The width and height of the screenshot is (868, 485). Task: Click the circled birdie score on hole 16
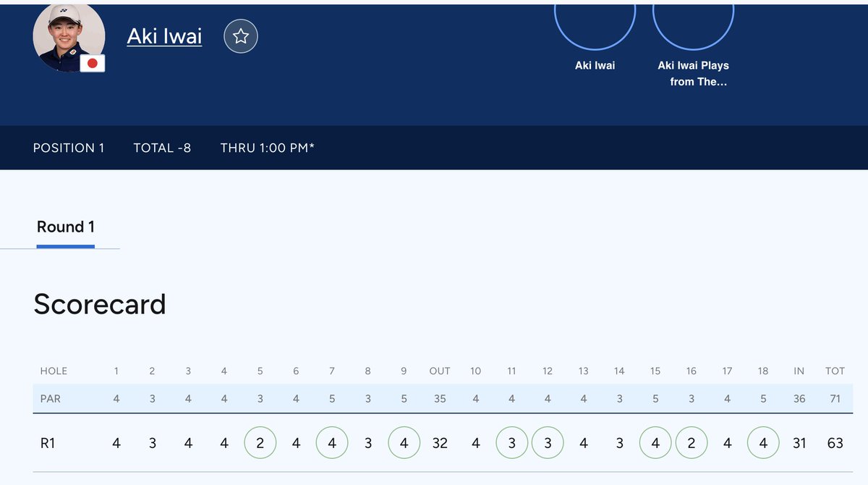[x=692, y=442]
